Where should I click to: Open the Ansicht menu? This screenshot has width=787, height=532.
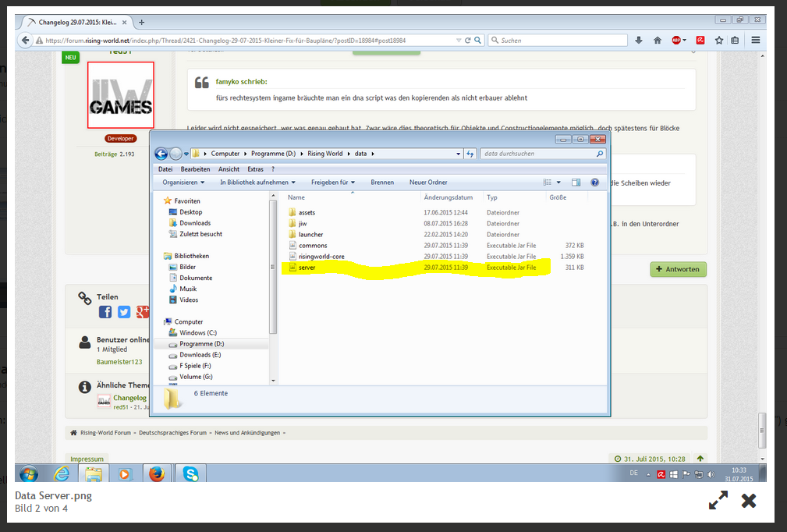229,169
